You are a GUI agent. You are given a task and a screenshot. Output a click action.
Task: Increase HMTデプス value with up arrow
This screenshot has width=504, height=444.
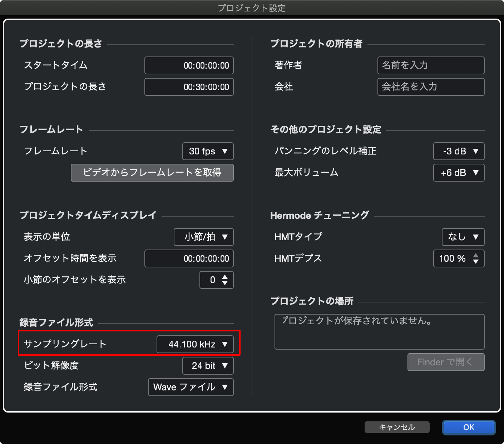(476, 255)
